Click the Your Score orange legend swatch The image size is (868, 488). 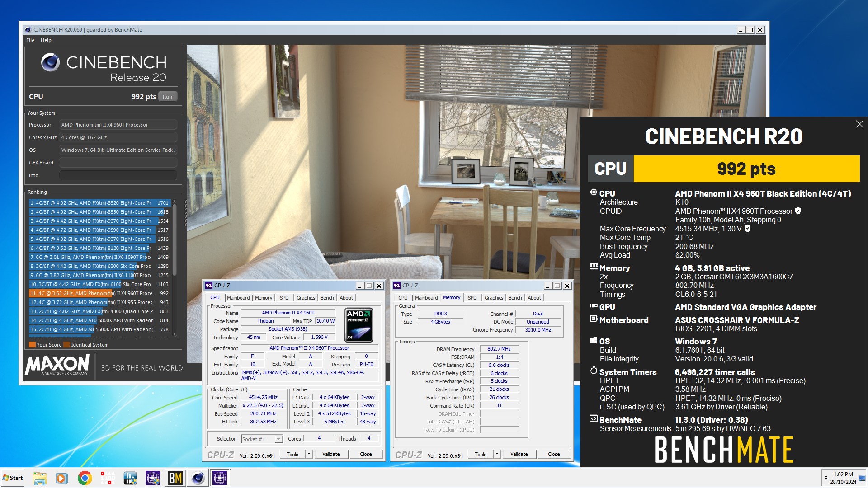32,345
